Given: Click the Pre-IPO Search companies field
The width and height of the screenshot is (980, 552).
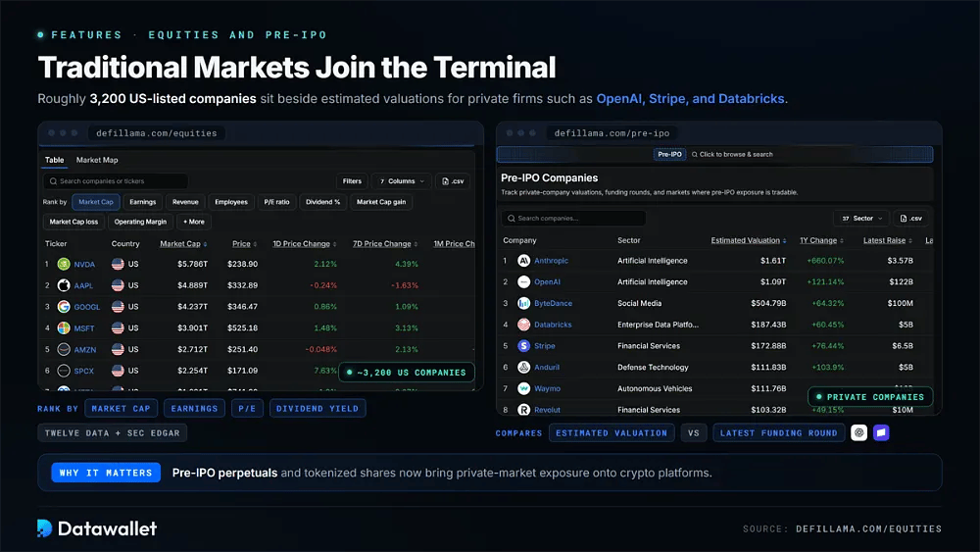Looking at the screenshot, I should tap(573, 219).
